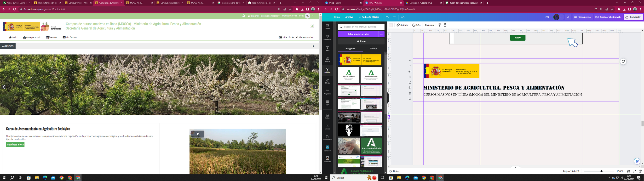Open grid view of pages
Screen dimensions: 644x181
click(x=628, y=171)
